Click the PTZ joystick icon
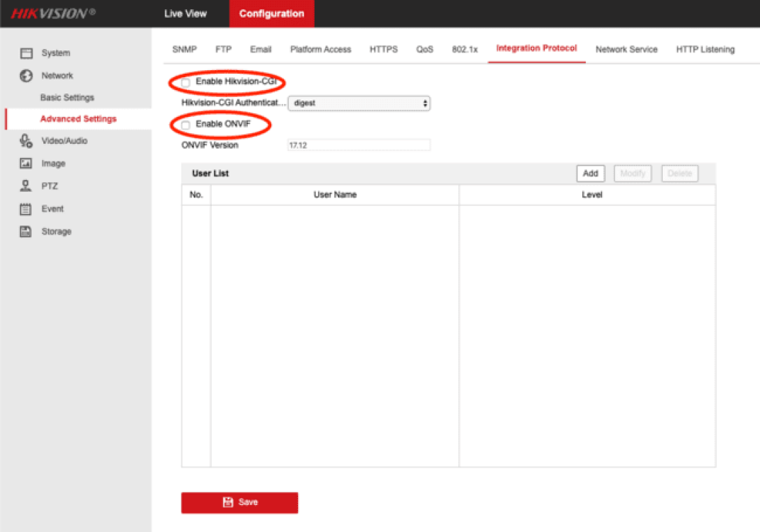760x532 pixels. pos(26,186)
